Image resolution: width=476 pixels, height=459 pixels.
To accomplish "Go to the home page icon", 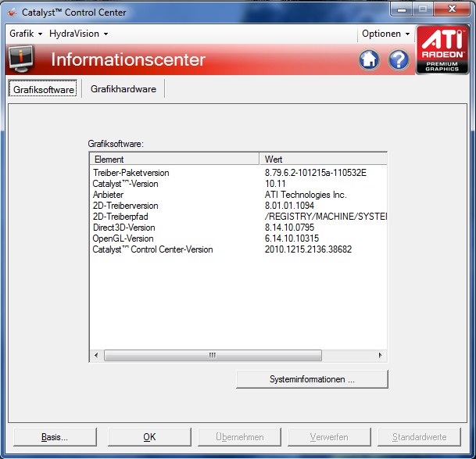I will point(369,59).
